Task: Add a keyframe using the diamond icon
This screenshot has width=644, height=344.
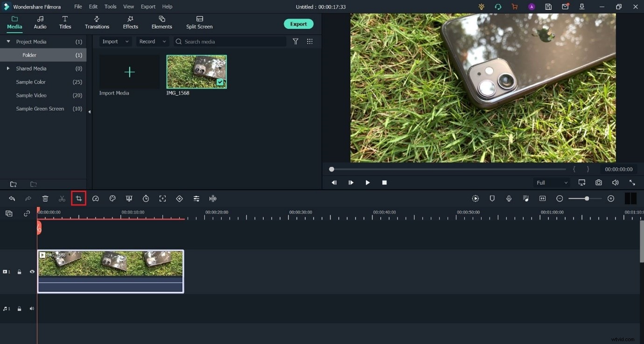Action: tap(180, 199)
